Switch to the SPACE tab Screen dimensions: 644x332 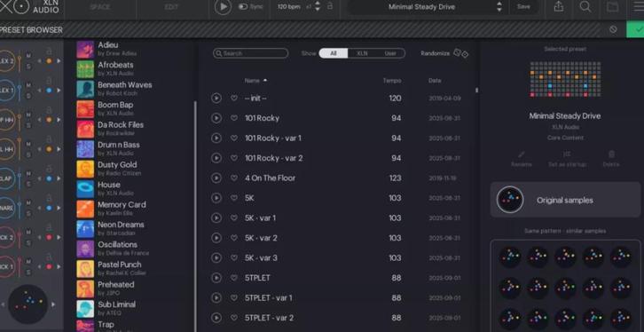tap(100, 7)
